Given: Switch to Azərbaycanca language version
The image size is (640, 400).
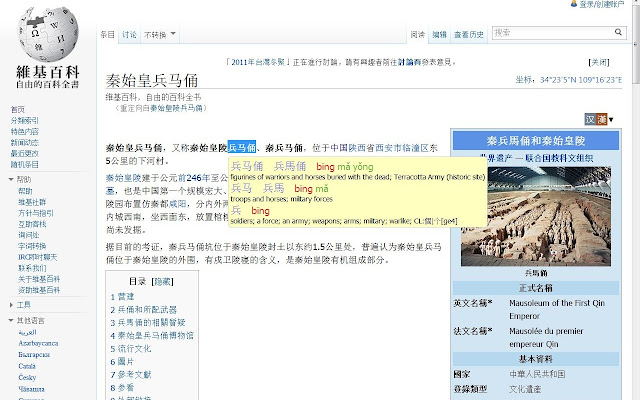Looking at the screenshot, I should coord(38,343).
